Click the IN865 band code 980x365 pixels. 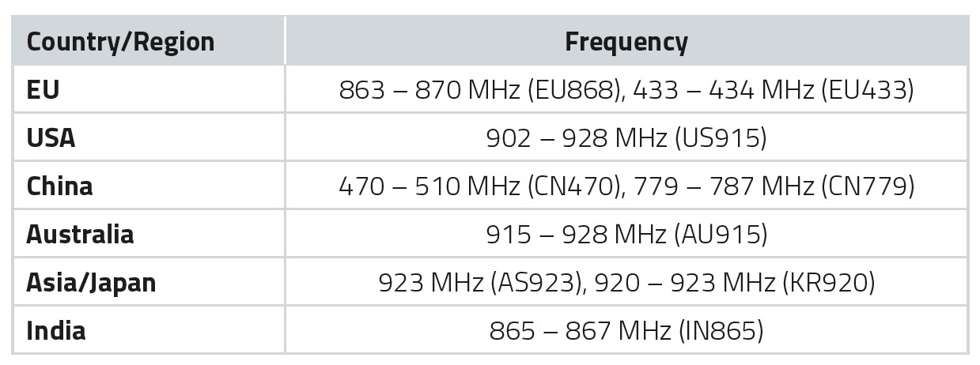point(721,331)
